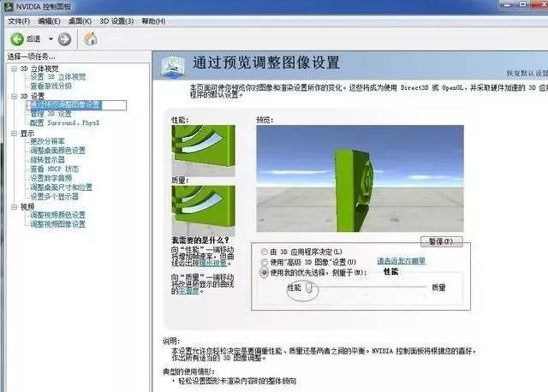The image size is (548, 392).
Task: Select 调整桌面尺寸和位置 in tree
Action: click(x=62, y=187)
